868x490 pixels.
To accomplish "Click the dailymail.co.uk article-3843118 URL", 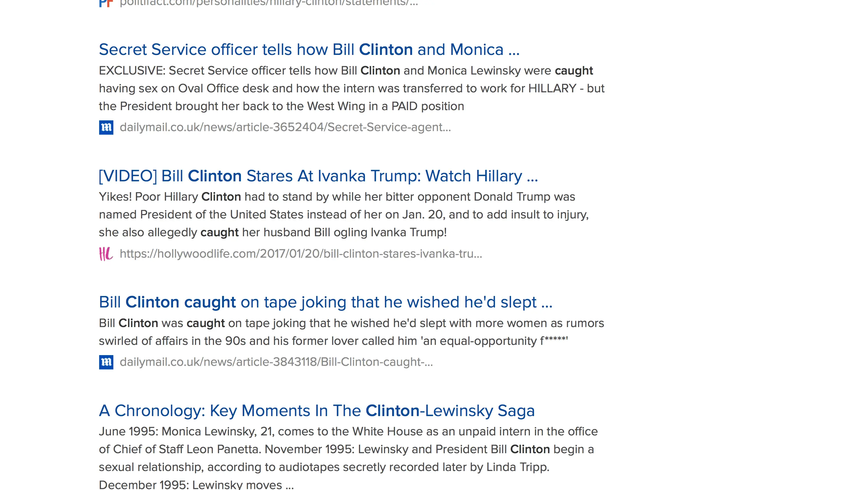I will tap(276, 362).
